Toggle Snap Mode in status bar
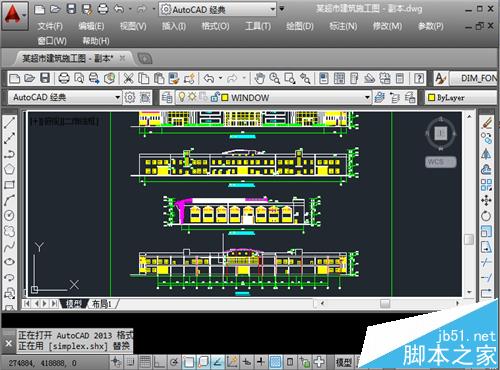Viewport: 500px width, 370px height. 130,362
